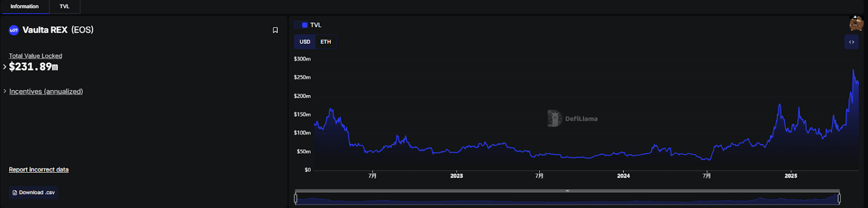The height and width of the screenshot is (208, 868).
Task: Click the $0 y-axis label
Action: click(x=308, y=170)
